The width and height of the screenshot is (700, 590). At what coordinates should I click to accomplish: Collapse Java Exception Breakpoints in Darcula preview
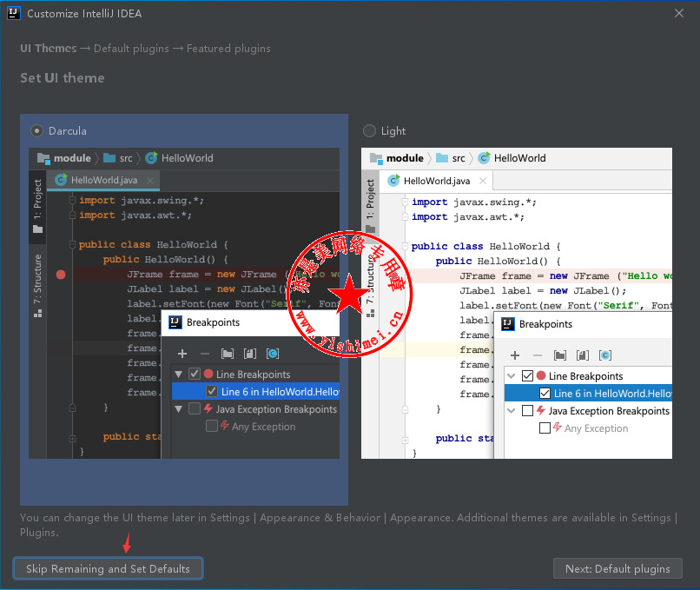(179, 409)
